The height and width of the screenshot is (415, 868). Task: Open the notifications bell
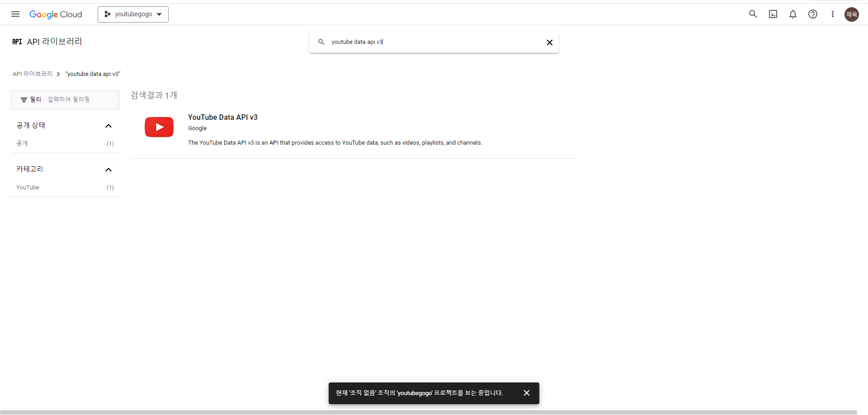tap(793, 14)
